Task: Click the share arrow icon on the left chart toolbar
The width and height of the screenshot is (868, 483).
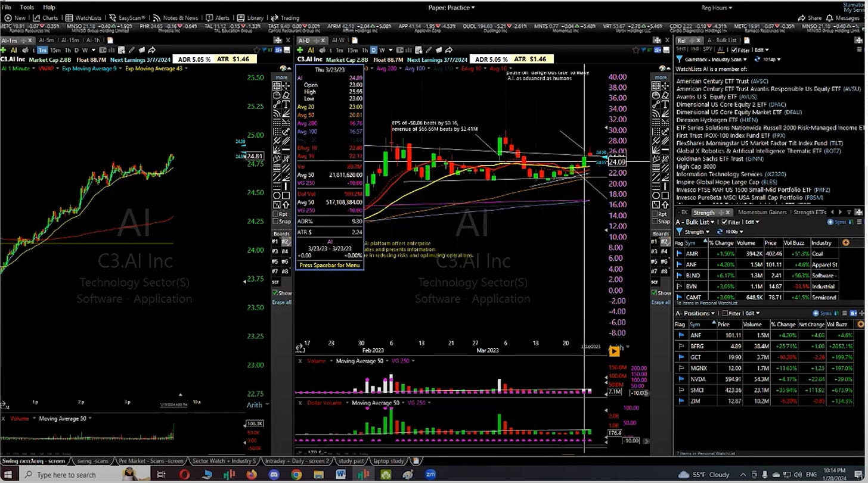Action: click(151, 50)
